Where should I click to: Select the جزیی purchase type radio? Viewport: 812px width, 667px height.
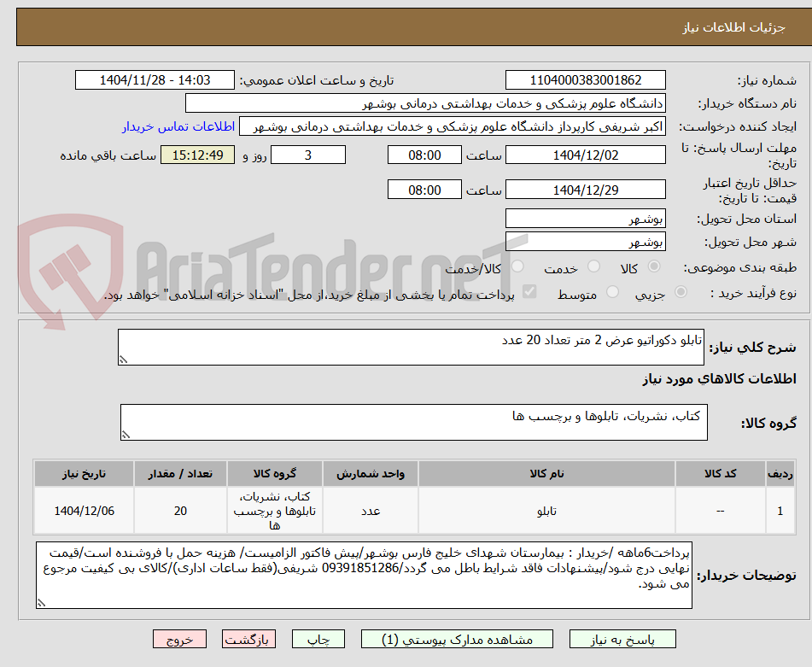point(681,292)
